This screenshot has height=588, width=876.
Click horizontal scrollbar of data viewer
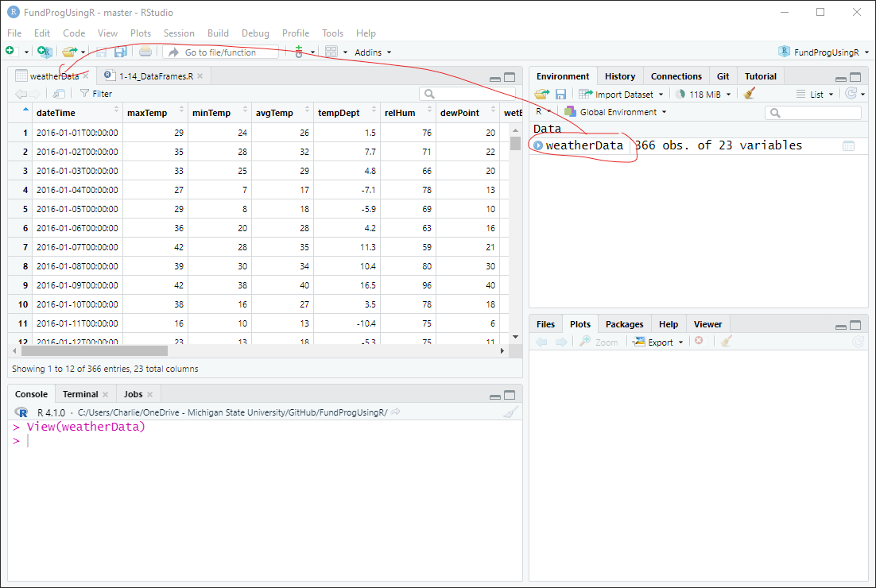[95, 350]
